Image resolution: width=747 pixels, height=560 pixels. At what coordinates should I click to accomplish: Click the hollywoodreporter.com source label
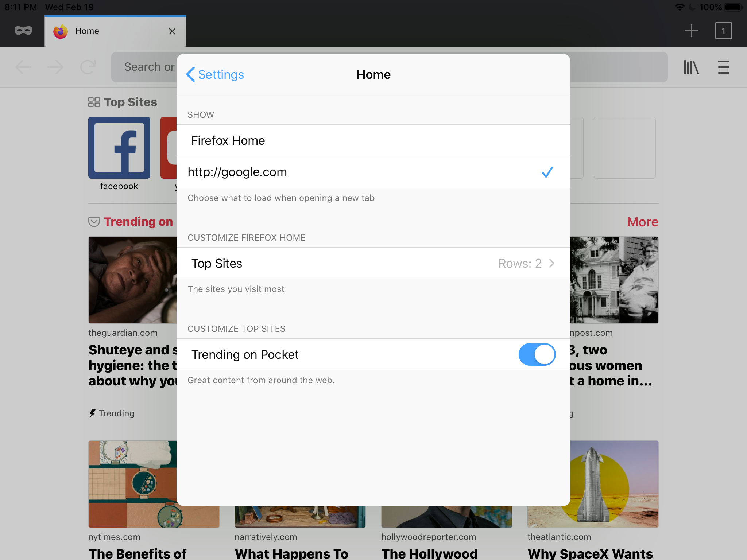tap(429, 537)
